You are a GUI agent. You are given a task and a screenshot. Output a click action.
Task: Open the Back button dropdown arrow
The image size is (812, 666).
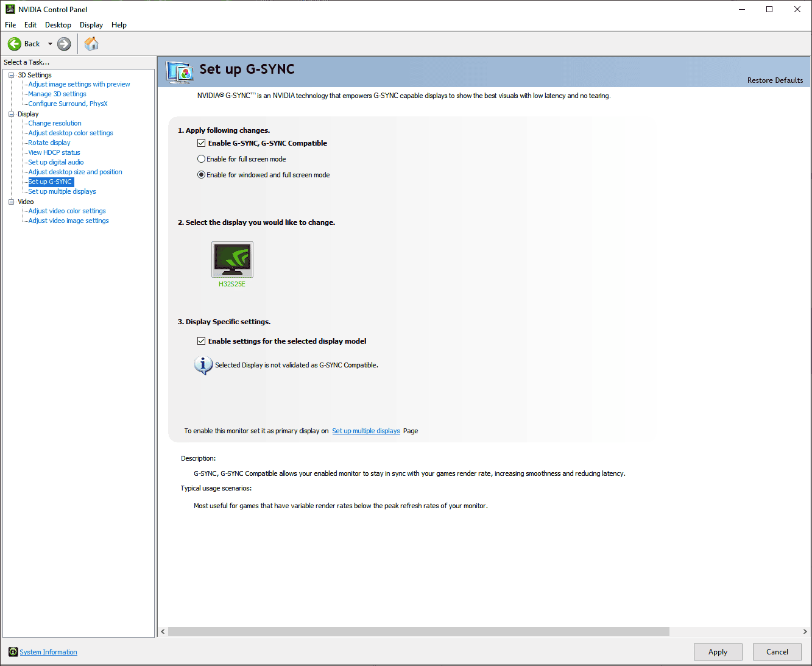click(x=51, y=43)
